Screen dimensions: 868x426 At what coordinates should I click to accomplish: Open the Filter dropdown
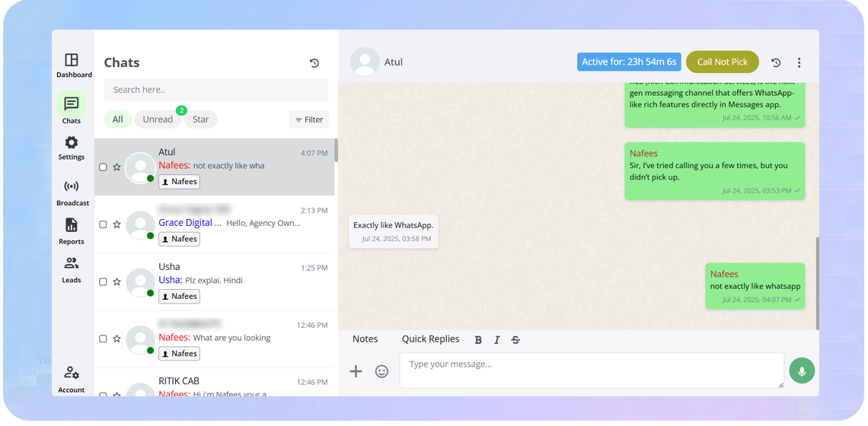click(309, 119)
